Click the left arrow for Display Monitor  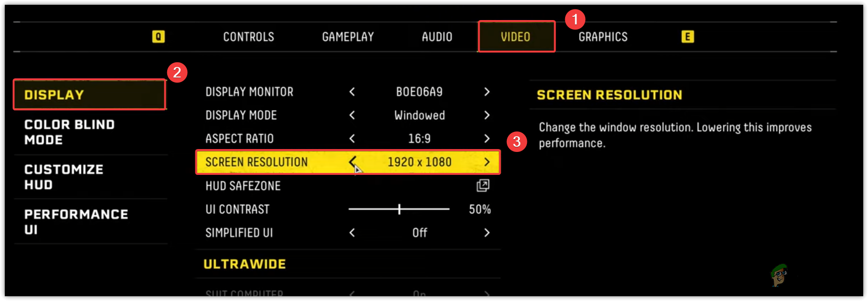click(x=352, y=92)
